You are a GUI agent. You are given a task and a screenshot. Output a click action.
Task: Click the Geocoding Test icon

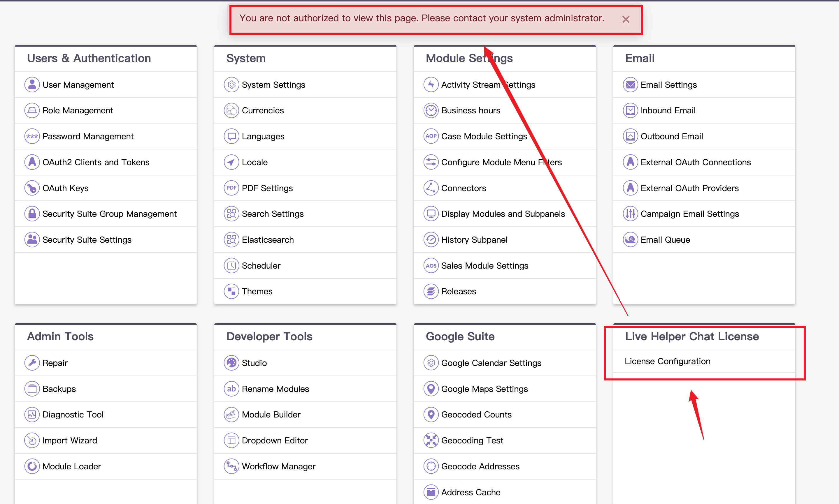coord(431,440)
